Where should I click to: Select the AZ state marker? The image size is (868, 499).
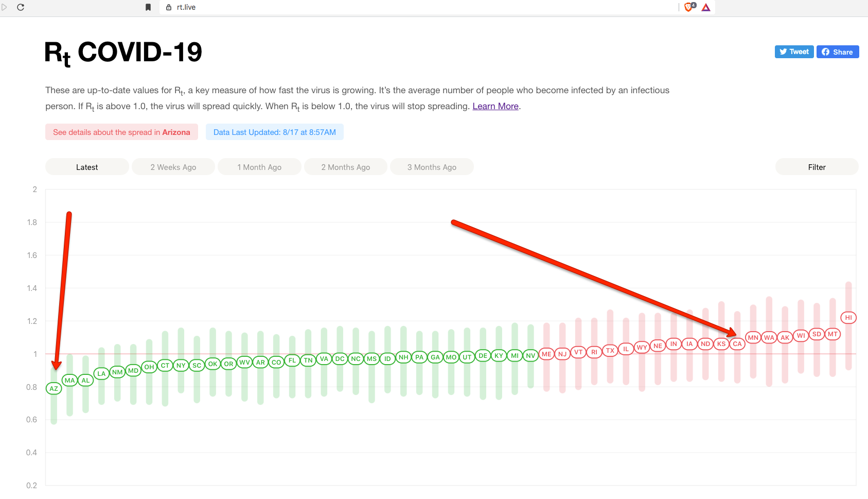pos(54,389)
